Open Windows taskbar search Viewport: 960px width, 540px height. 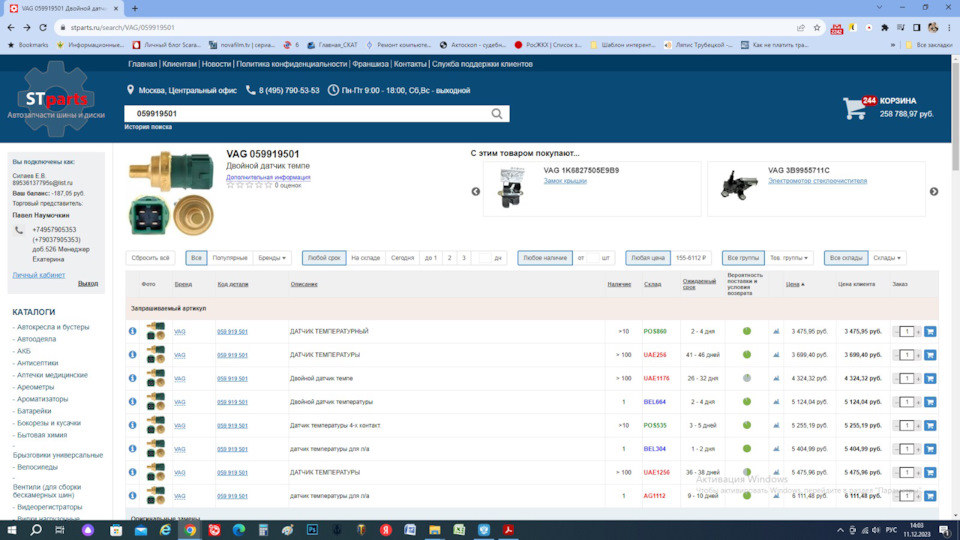[x=36, y=530]
